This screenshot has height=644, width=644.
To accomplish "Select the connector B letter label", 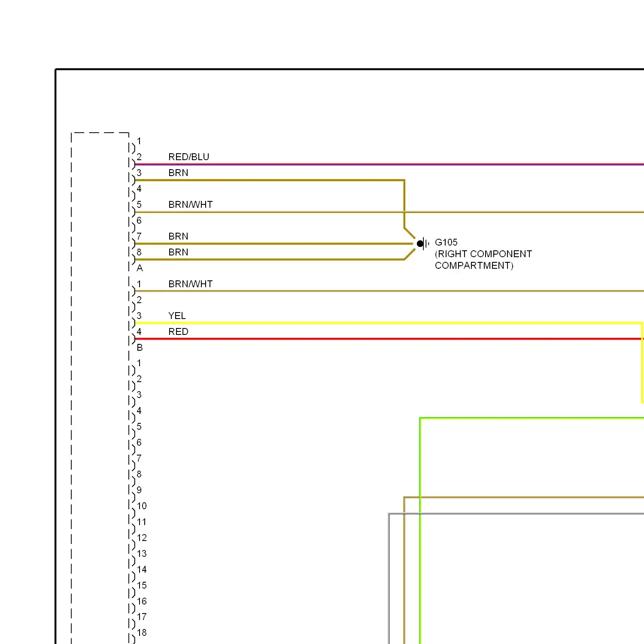I will (140, 348).
